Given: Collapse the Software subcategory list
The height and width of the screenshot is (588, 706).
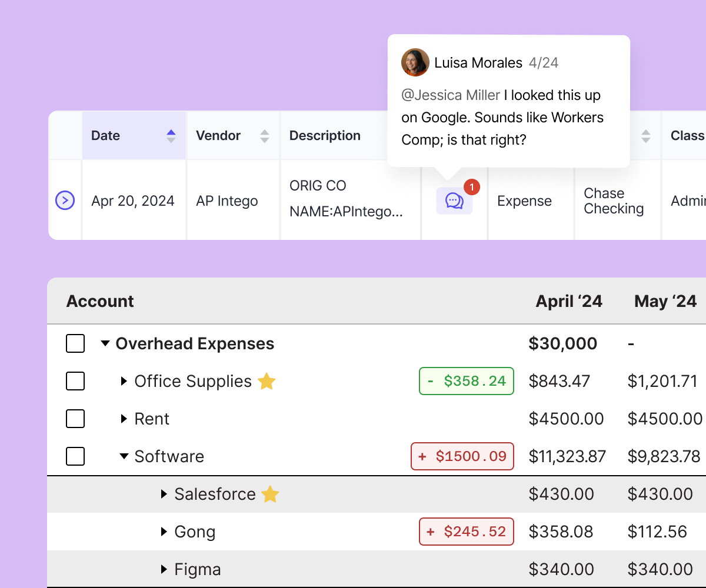Looking at the screenshot, I should point(124,456).
